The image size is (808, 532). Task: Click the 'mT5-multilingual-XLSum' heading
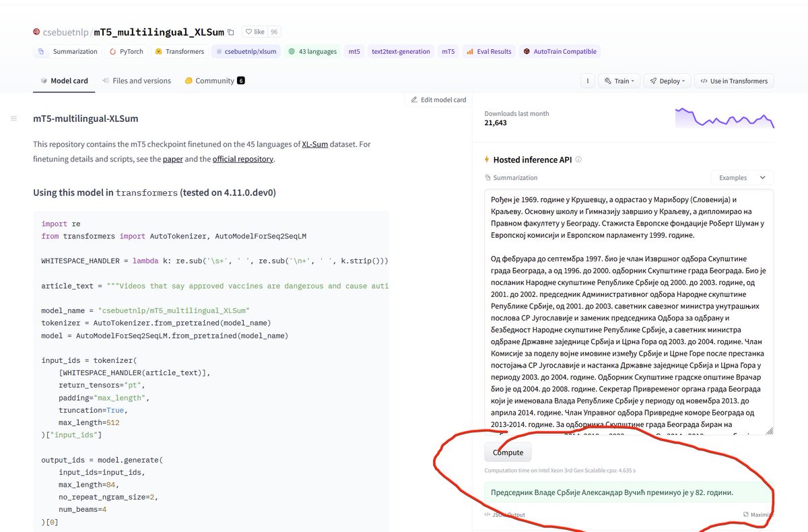point(86,119)
